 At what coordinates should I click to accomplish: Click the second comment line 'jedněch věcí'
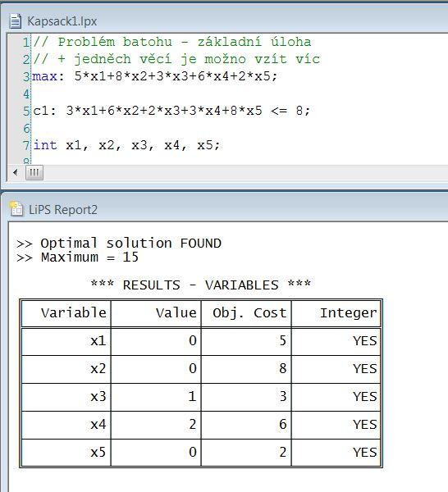click(x=176, y=59)
